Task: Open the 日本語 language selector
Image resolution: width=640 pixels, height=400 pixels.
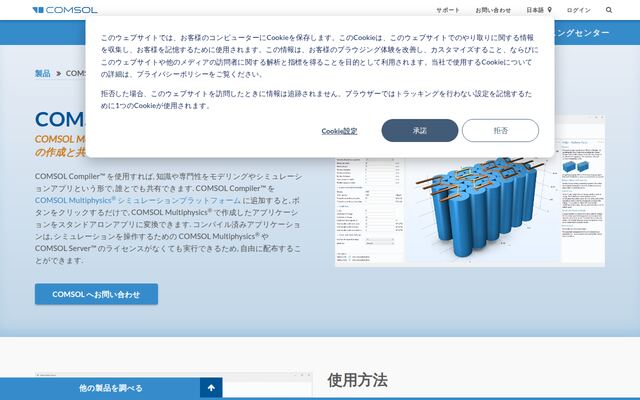Action: [539, 10]
